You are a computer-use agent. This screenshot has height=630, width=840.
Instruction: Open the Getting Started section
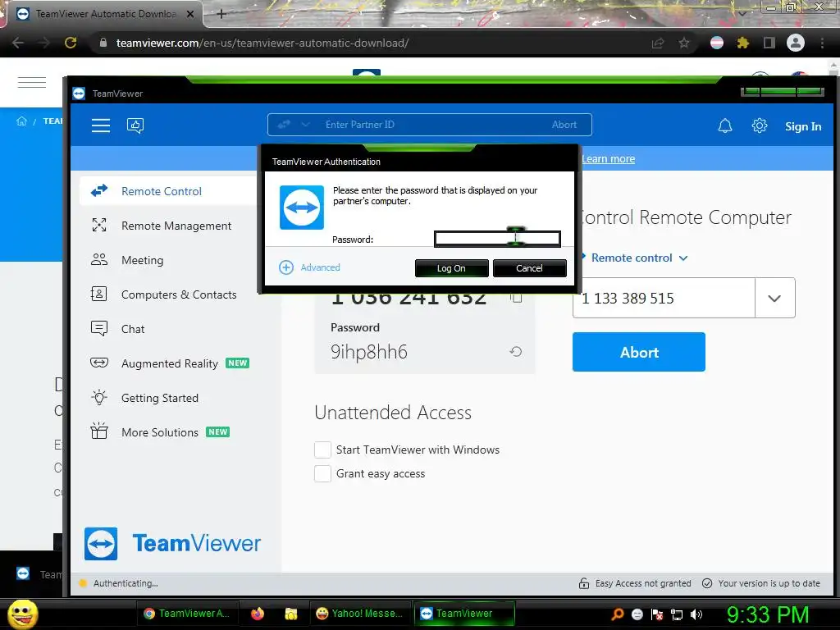[x=160, y=398]
